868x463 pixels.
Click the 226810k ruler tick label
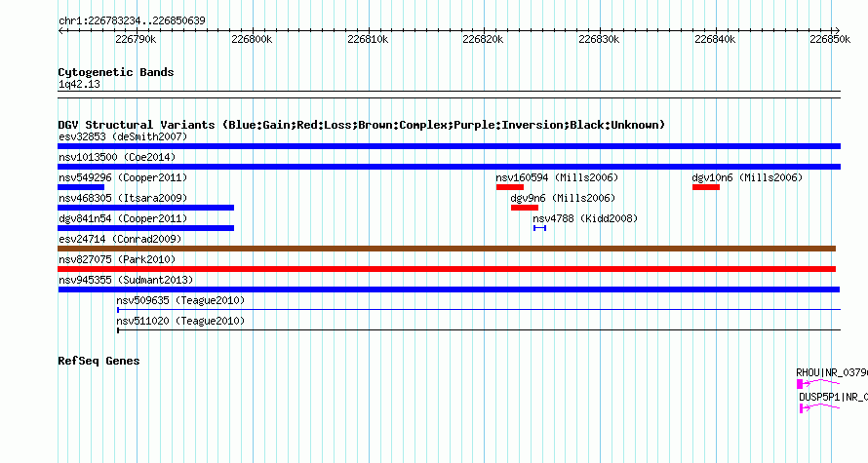click(x=368, y=39)
